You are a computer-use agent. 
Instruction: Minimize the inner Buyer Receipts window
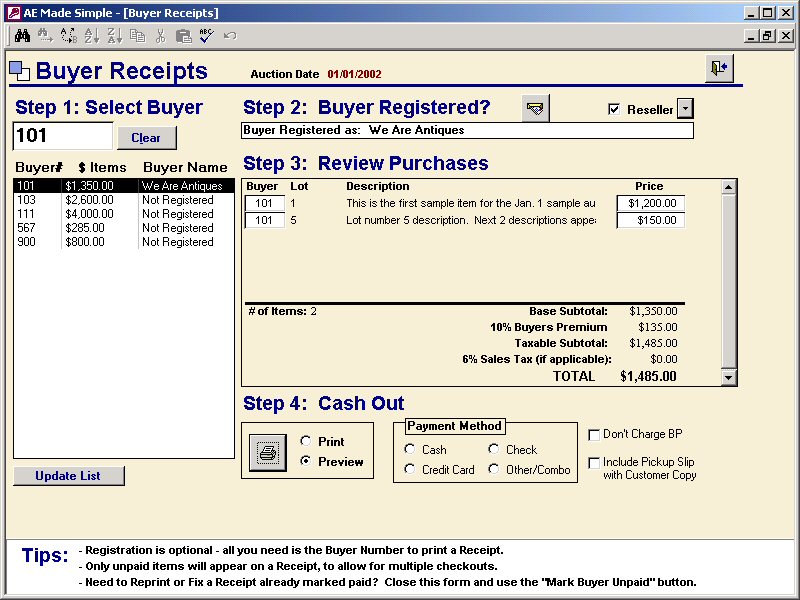pyautogui.click(x=751, y=36)
